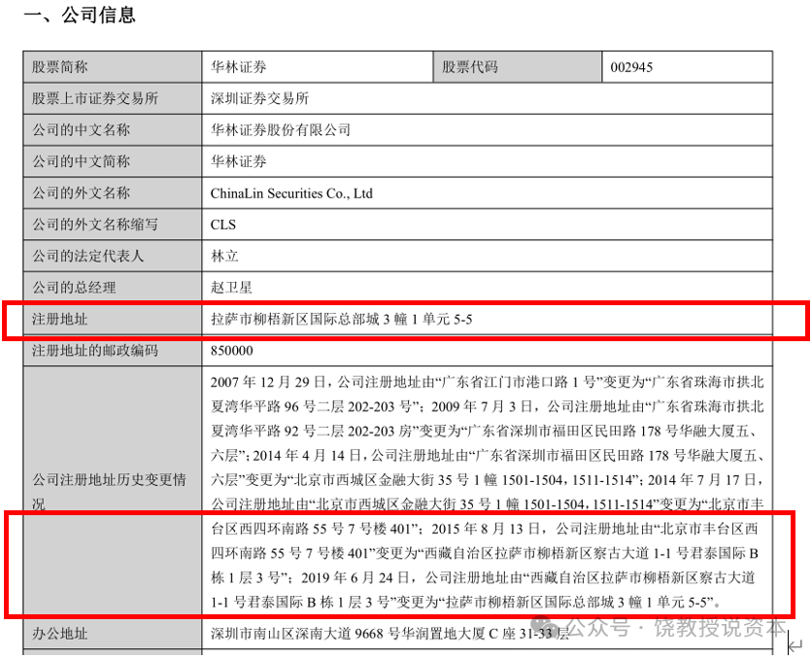Screen dimensions: 812x659
Task: Click address 拉萨市柳梧新区国际总部城 3 幢 1 单元 5-5
Action: (x=341, y=319)
